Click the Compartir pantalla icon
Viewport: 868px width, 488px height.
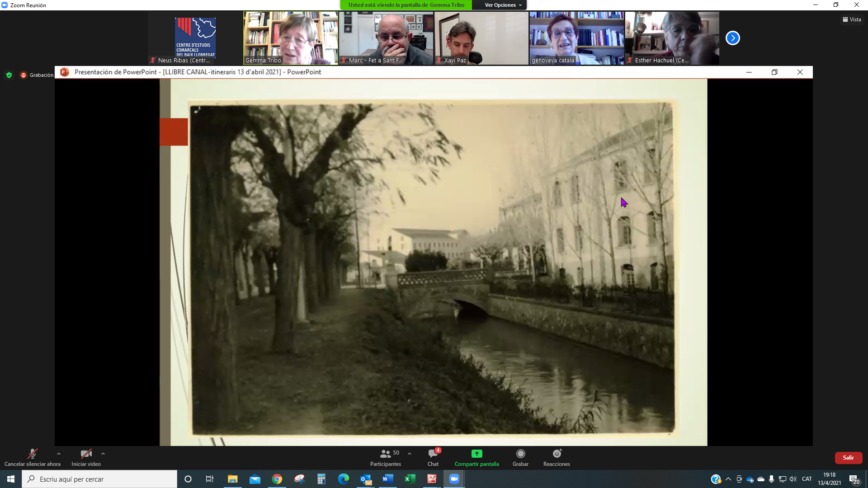(476, 454)
